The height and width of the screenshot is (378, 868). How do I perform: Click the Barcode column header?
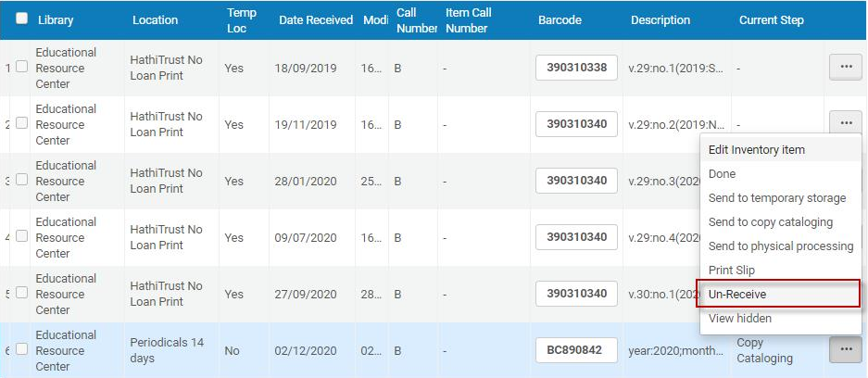coord(560,20)
